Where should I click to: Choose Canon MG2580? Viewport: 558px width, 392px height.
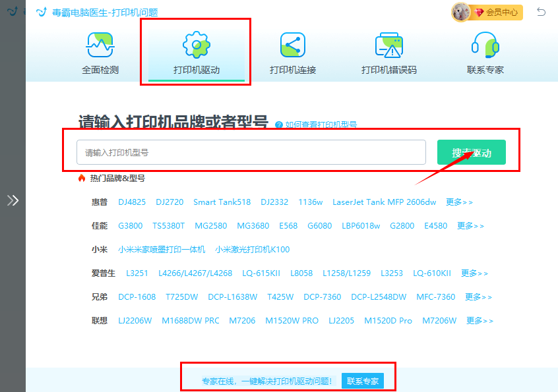210,226
